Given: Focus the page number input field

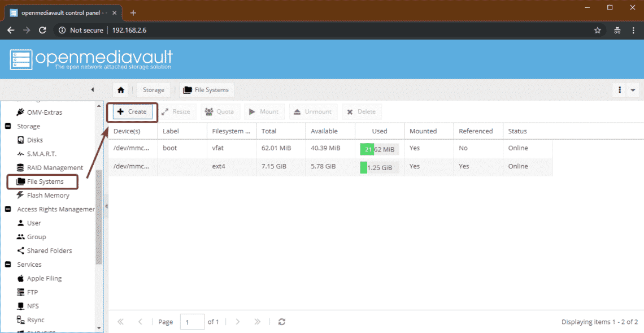Looking at the screenshot, I should click(x=192, y=322).
